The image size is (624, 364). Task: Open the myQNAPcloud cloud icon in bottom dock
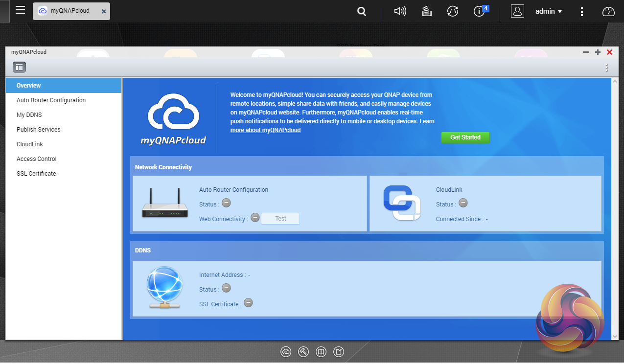click(286, 352)
